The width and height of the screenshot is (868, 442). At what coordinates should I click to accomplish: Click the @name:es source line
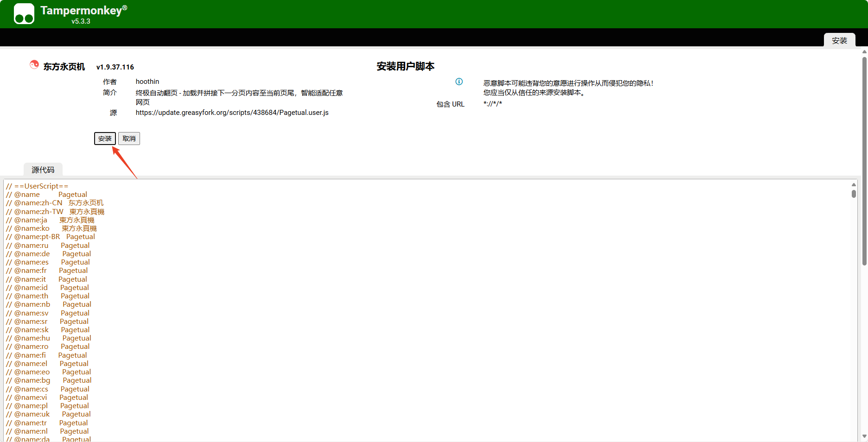click(48, 262)
